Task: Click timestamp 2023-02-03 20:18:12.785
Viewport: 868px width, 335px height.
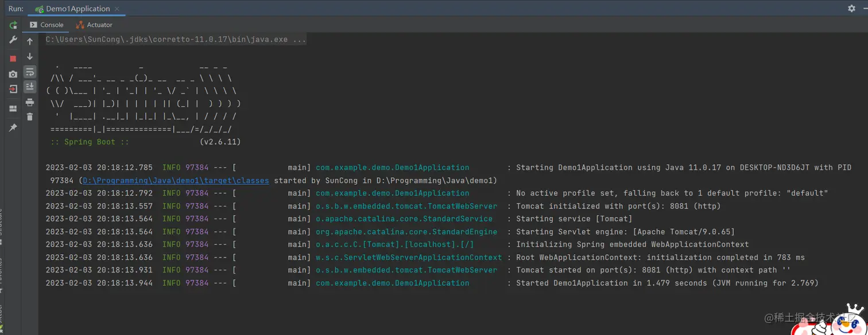Action: (x=99, y=167)
